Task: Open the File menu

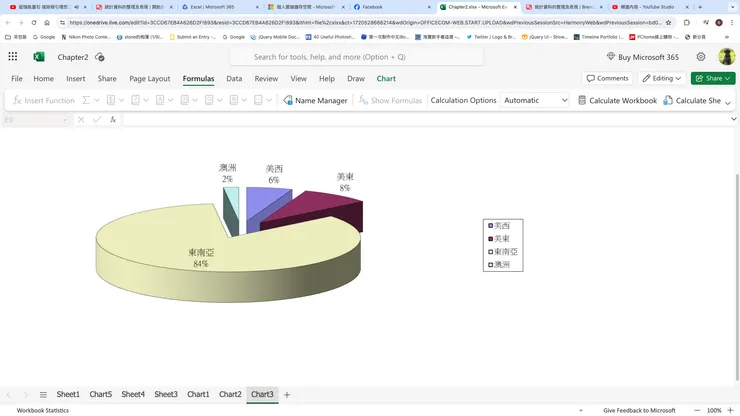Action: coord(17,78)
